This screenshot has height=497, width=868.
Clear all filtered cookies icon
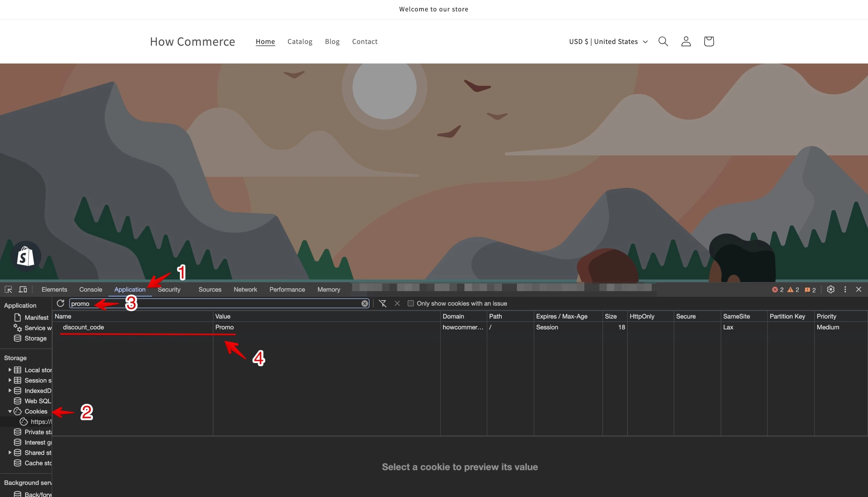tap(383, 304)
